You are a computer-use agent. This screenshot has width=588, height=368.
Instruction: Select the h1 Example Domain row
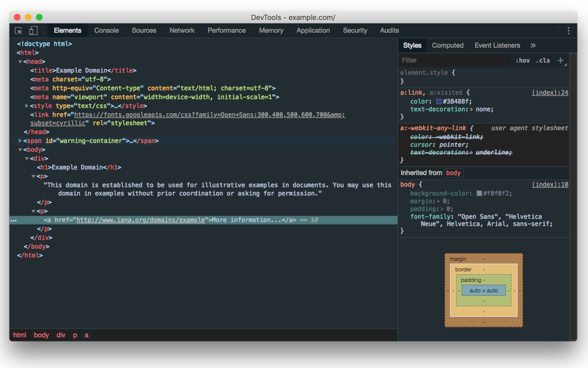pyautogui.click(x=79, y=167)
